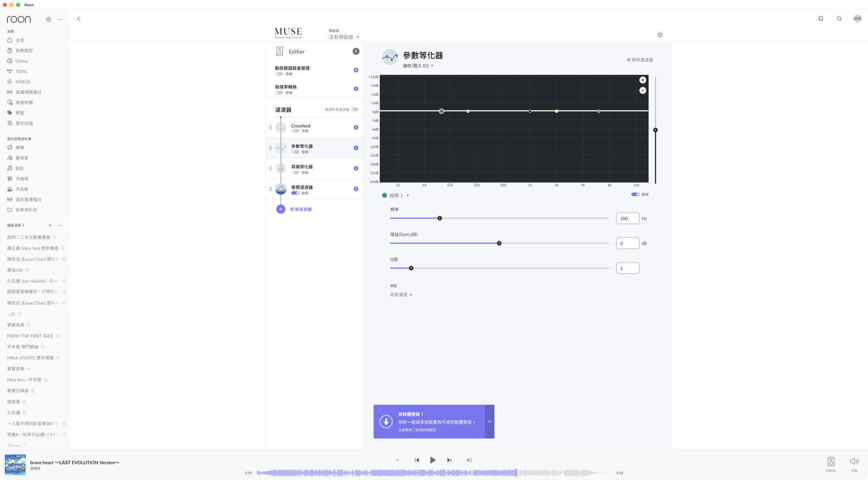Skip to the next track
Image resolution: width=868 pixels, height=480 pixels.
(x=449, y=460)
